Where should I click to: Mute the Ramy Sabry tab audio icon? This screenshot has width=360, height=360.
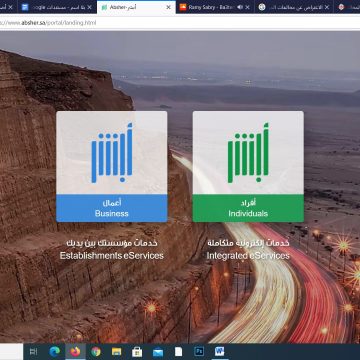[240, 7]
